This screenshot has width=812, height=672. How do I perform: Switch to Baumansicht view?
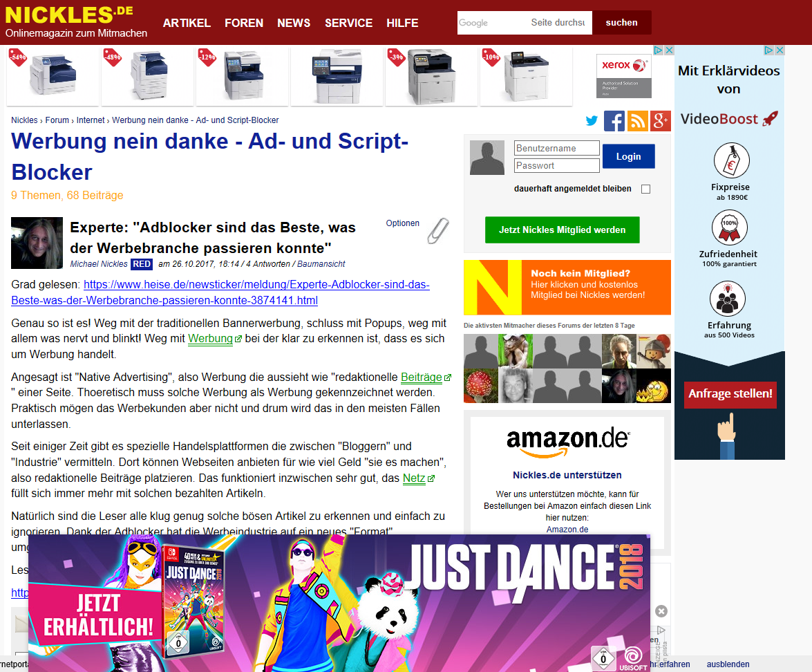tap(321, 264)
